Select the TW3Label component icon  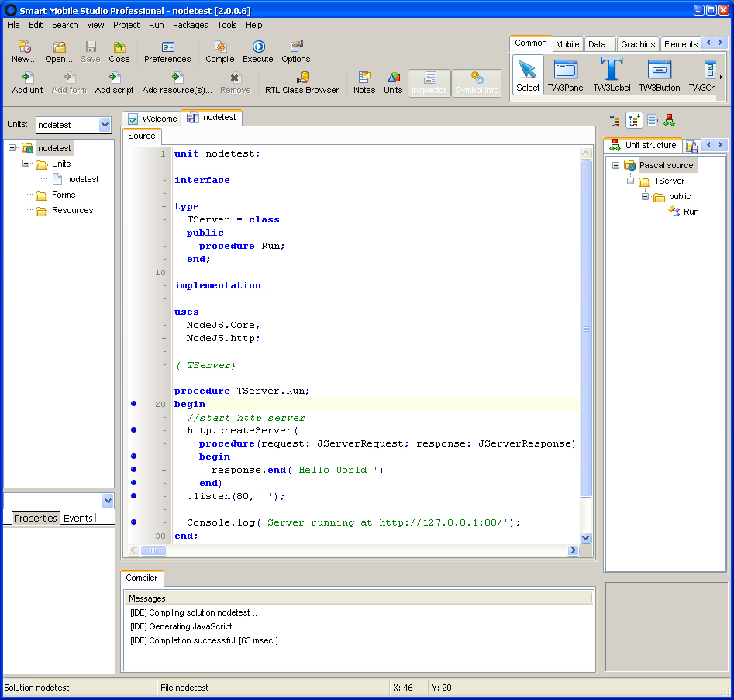pyautogui.click(x=612, y=70)
